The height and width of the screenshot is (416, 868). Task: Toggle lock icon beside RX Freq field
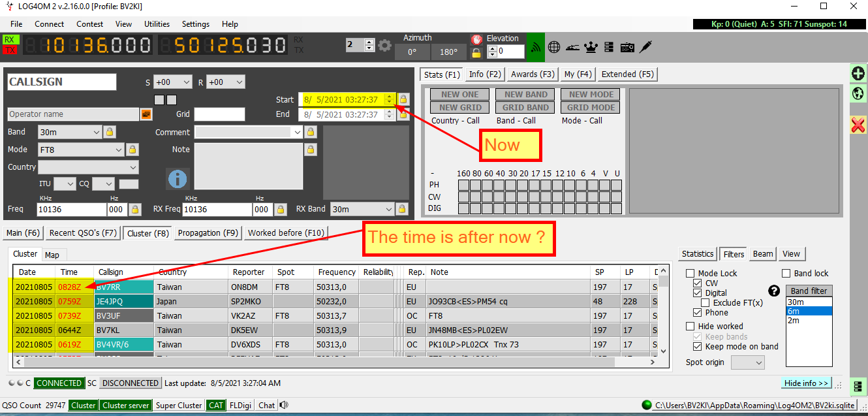pos(281,210)
